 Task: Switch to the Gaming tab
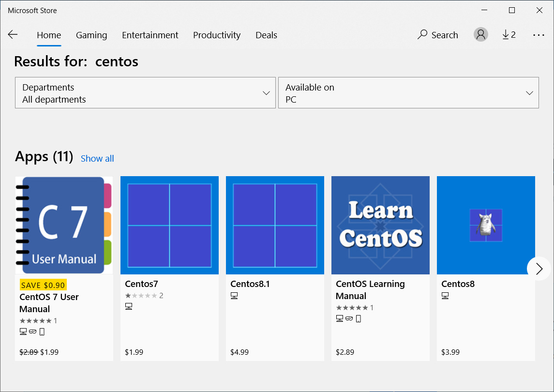(x=91, y=35)
